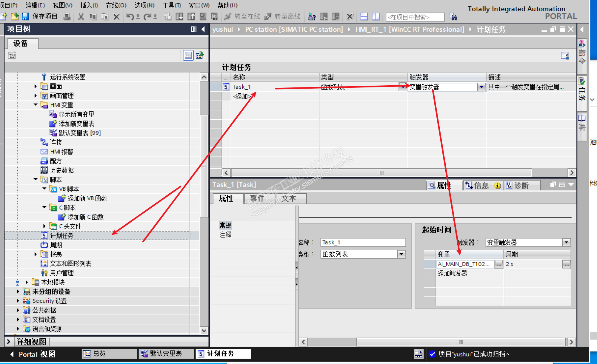
Task: Click the task list horizontal scrollbar
Action: pyautogui.click(x=381, y=173)
